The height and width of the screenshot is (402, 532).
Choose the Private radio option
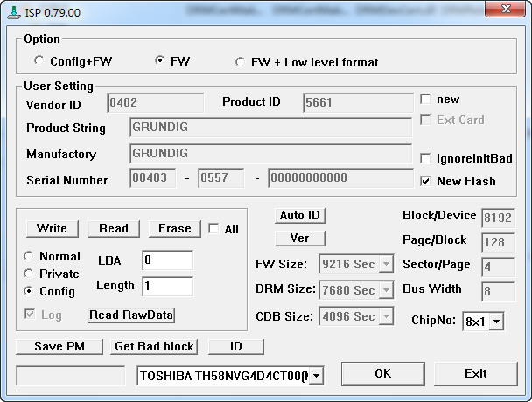click(x=29, y=274)
